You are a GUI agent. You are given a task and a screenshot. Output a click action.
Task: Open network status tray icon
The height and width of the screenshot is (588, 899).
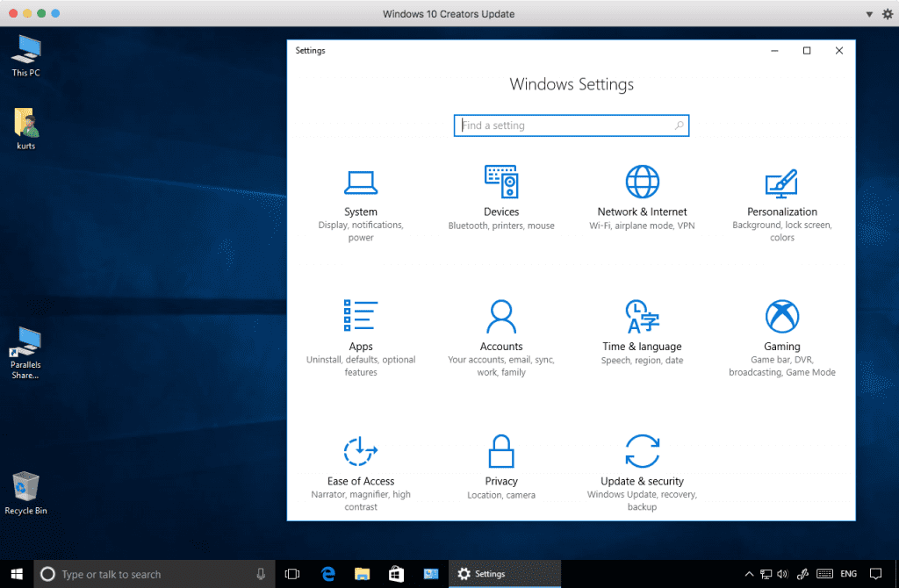pyautogui.click(x=766, y=574)
